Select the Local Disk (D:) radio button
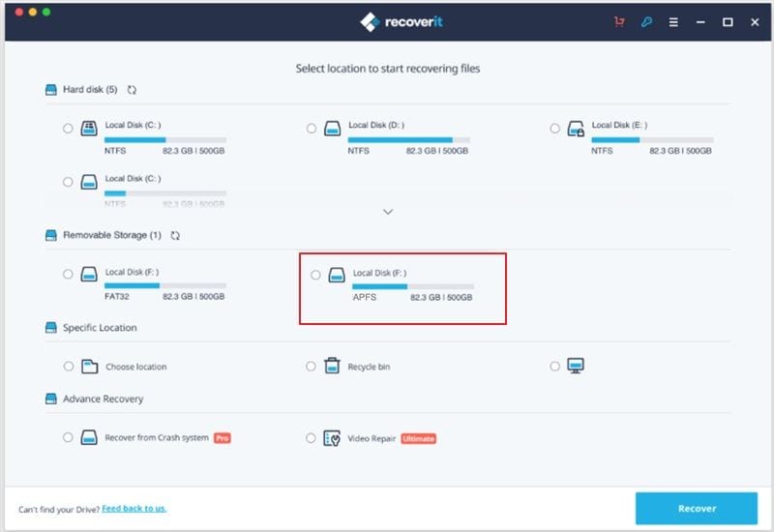Viewport: 774px width, 532px height. click(311, 129)
